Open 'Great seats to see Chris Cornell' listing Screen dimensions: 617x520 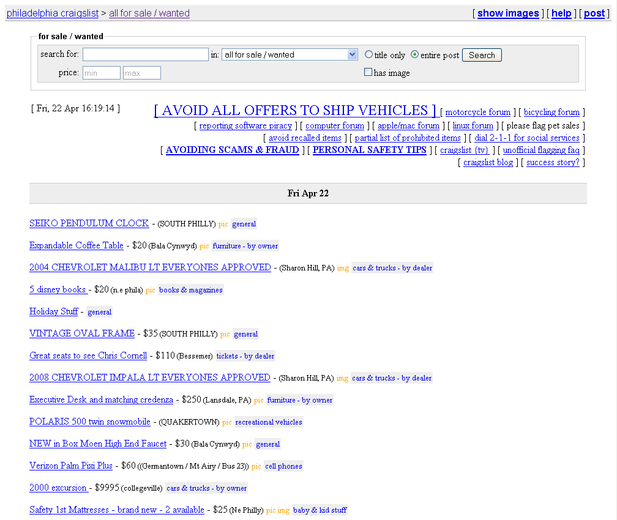point(88,355)
